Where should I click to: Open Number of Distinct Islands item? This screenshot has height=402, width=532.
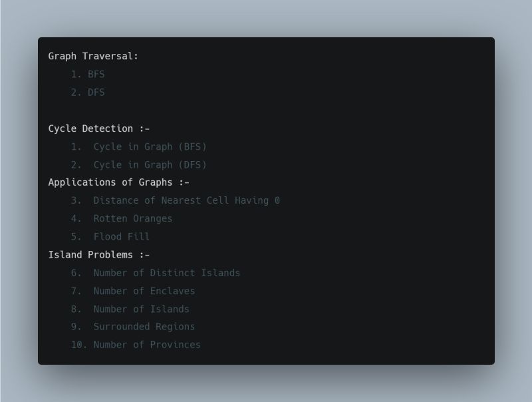coord(167,273)
